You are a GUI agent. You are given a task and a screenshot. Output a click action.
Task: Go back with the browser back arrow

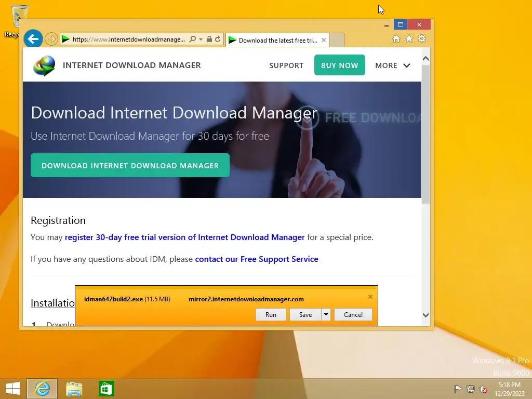click(33, 39)
